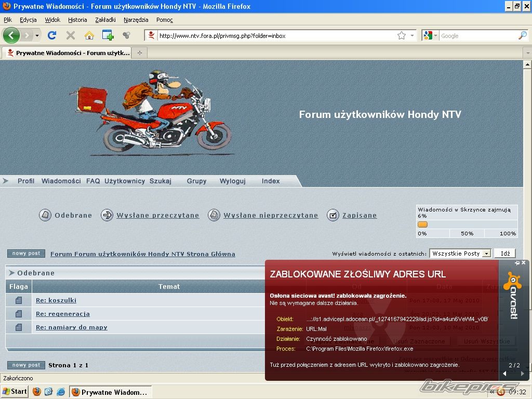Open the Edycja menu
The height and width of the screenshot is (399, 532).
pyautogui.click(x=28, y=20)
